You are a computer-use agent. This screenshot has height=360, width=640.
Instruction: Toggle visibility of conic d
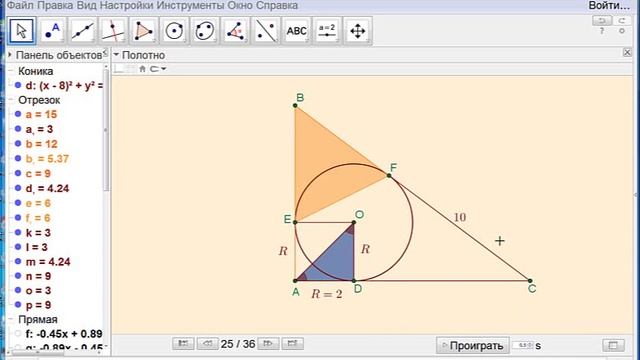point(18,85)
